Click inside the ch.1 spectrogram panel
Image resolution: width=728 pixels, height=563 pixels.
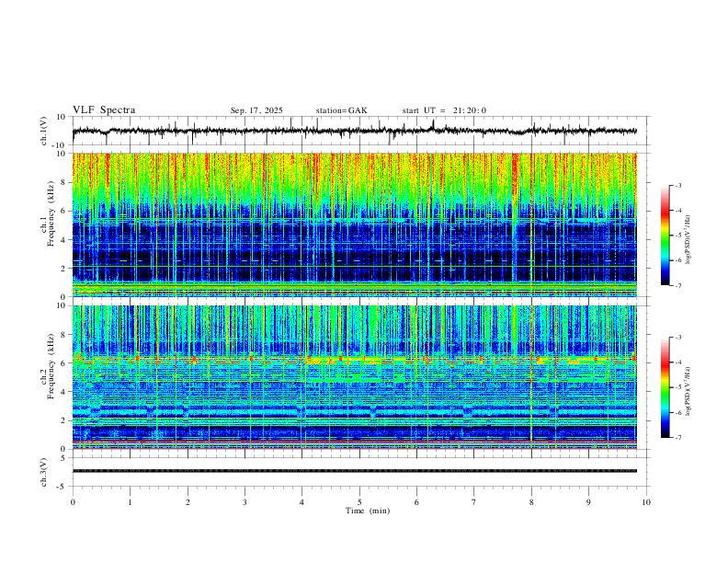354,224
